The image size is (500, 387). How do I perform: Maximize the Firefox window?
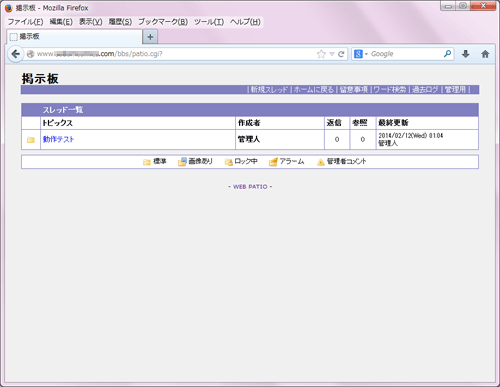(463, 6)
